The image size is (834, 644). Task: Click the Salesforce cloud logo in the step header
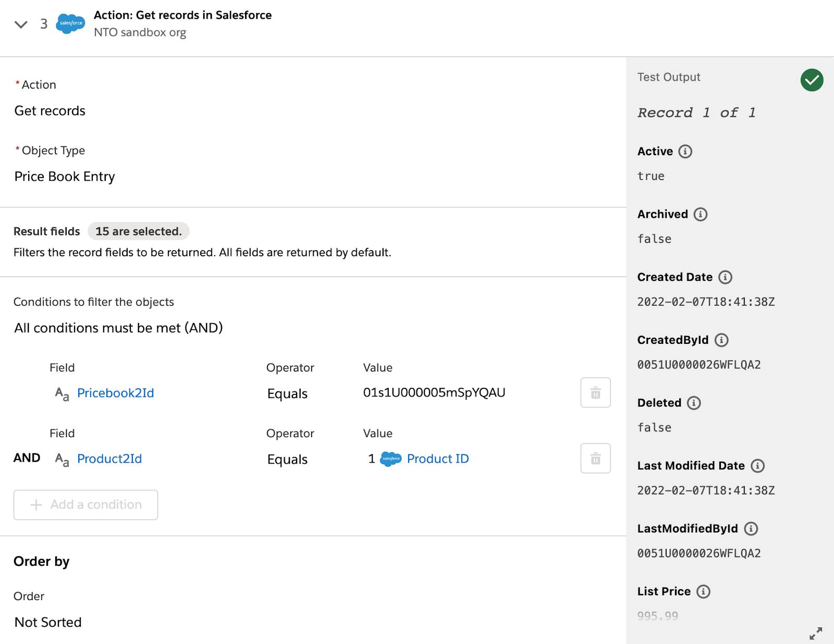pyautogui.click(x=70, y=23)
